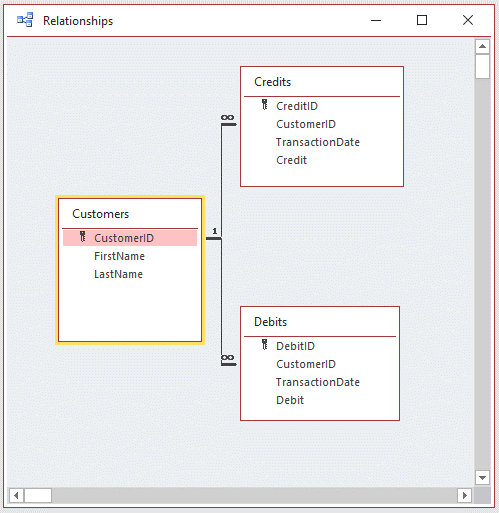Click the Relationships title text
The width and height of the screenshot is (499, 513).
pyautogui.click(x=78, y=21)
